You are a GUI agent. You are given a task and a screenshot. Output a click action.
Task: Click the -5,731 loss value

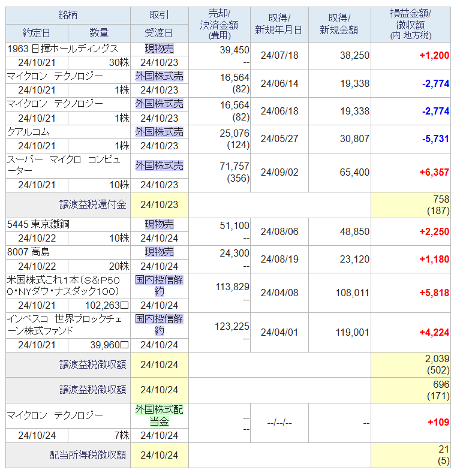pos(435,138)
